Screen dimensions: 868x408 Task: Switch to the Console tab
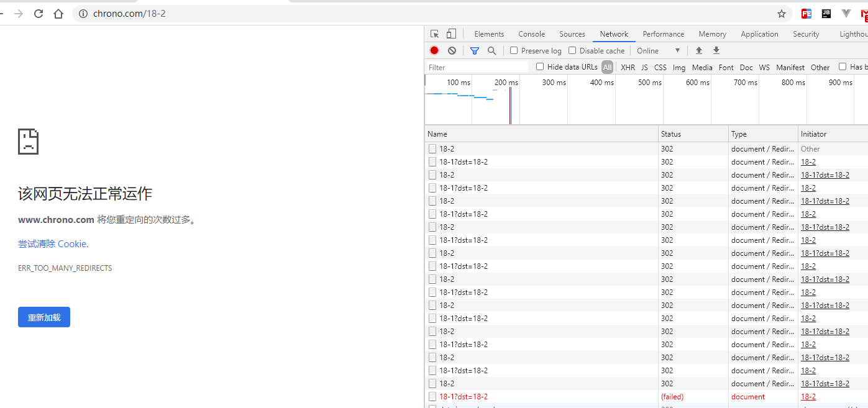pos(531,34)
